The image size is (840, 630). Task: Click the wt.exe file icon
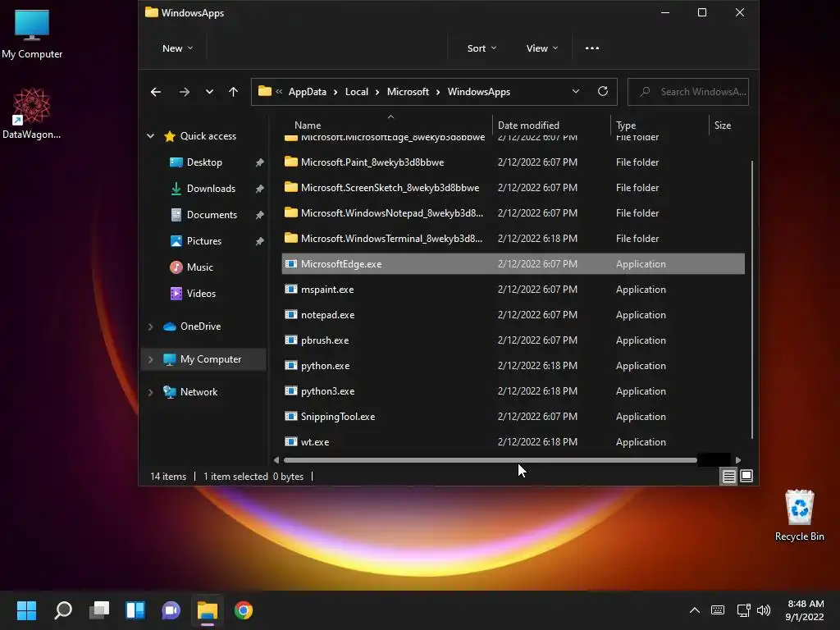point(291,442)
